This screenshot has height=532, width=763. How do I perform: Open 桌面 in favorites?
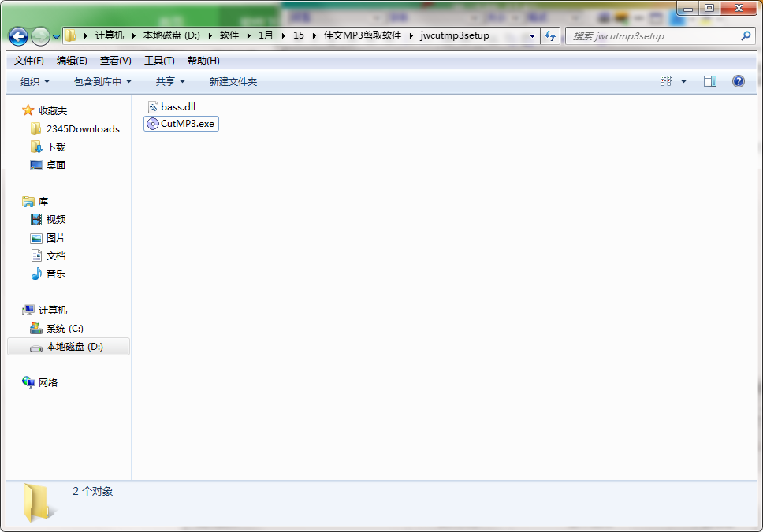[56, 165]
